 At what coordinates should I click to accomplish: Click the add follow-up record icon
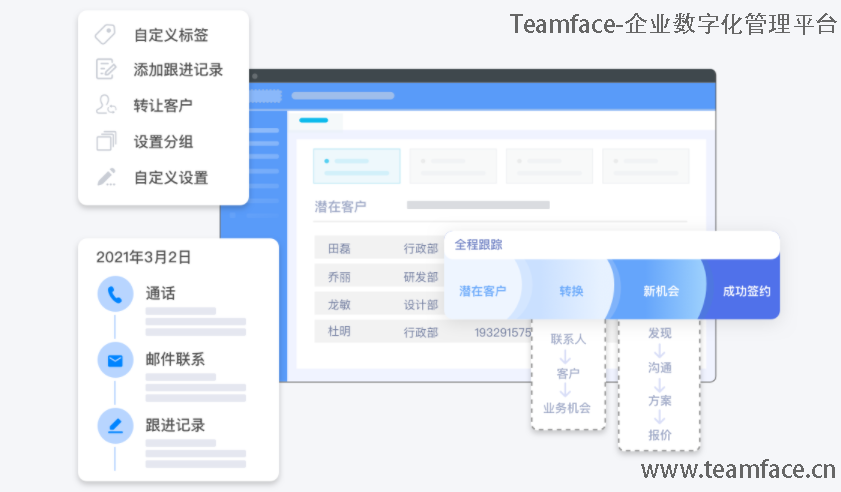(x=106, y=70)
